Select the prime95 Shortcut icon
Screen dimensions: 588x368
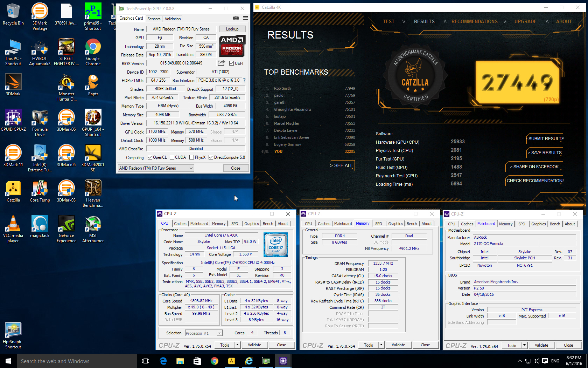coord(93,16)
